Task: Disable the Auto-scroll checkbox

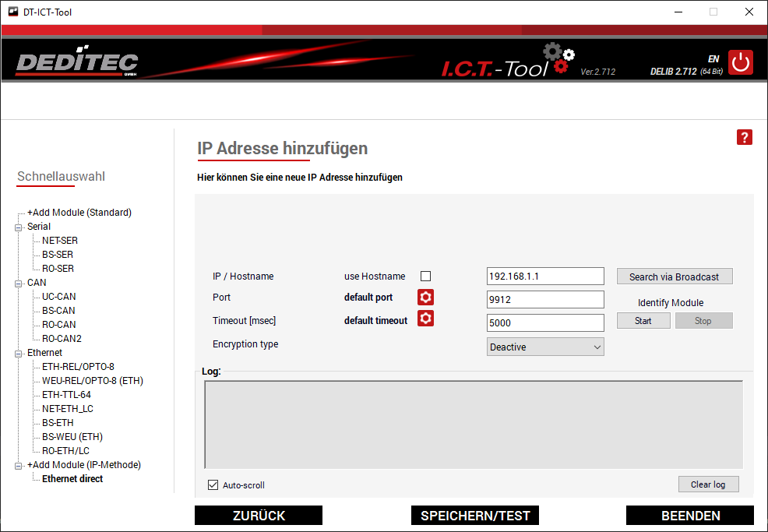Action: [213, 485]
